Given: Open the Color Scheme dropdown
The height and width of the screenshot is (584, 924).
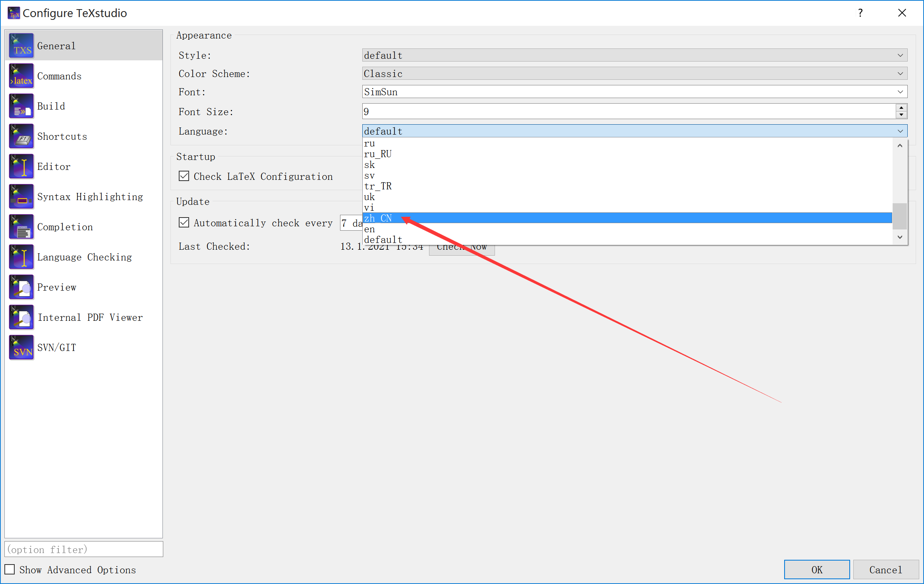Looking at the screenshot, I should click(634, 73).
